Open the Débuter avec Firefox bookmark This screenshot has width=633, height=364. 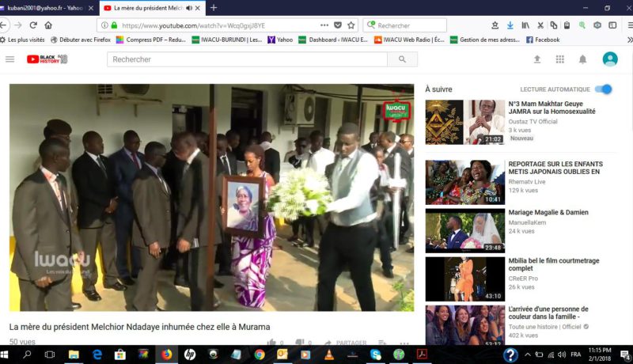pyautogui.click(x=81, y=40)
